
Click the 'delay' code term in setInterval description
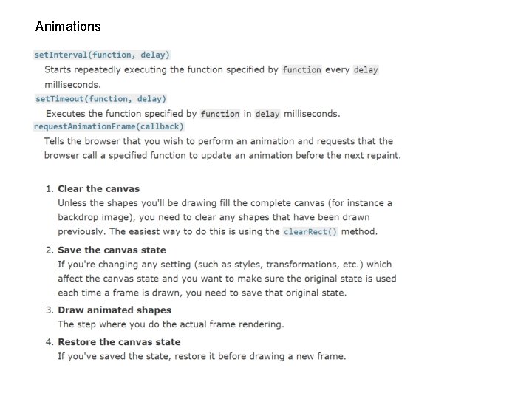(x=366, y=70)
